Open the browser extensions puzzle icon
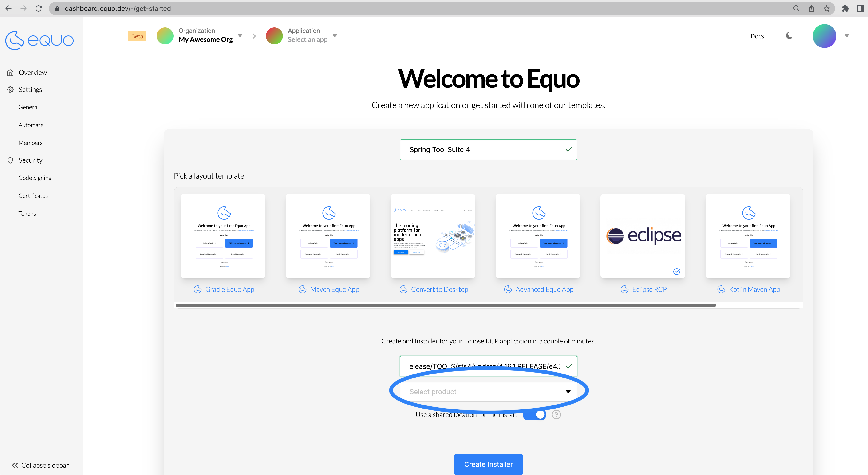The height and width of the screenshot is (475, 868). coord(845,8)
